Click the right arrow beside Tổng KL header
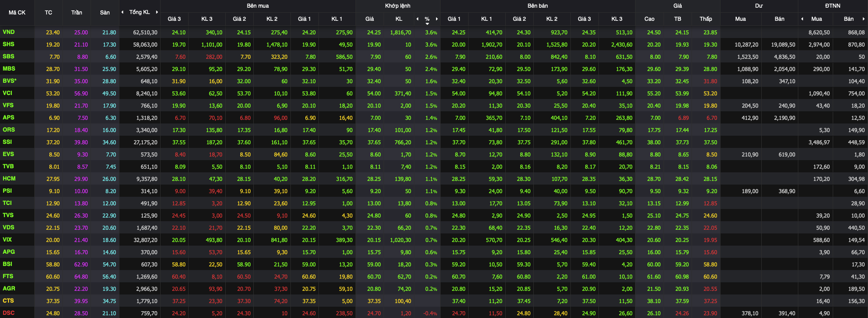Viewport: 868px width, 318px height. pos(157,12)
